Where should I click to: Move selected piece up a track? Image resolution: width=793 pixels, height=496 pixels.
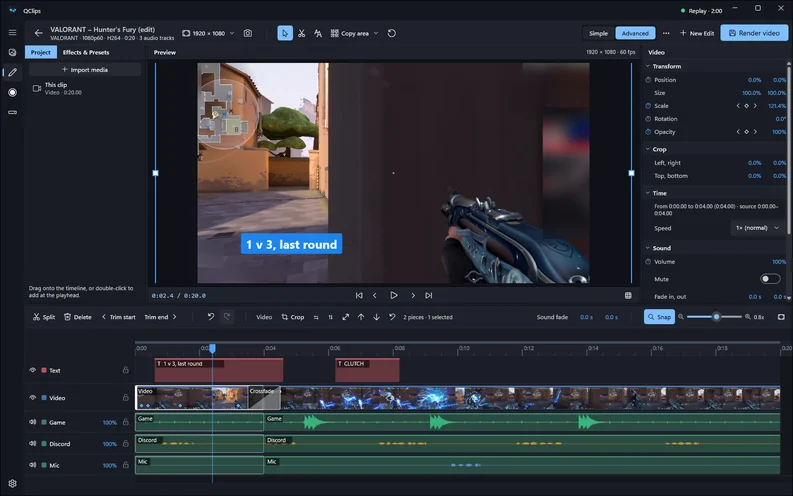click(361, 317)
